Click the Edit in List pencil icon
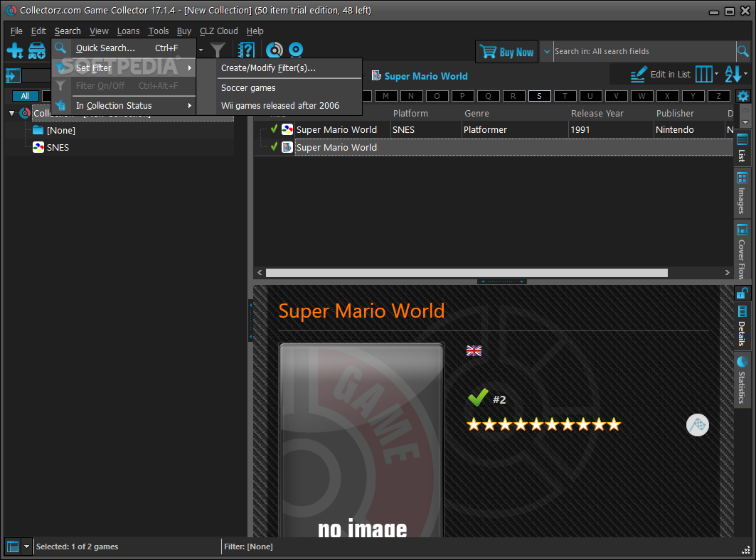Viewport: 756px width, 560px height. (x=639, y=75)
